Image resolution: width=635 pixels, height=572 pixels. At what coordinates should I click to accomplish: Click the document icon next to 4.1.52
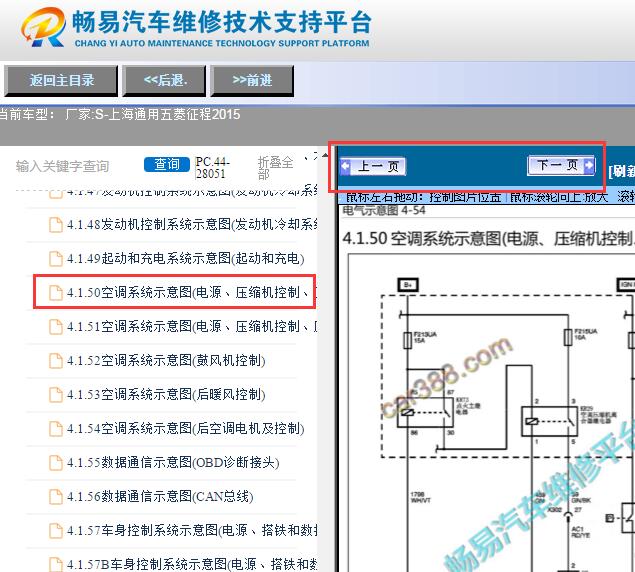55,361
